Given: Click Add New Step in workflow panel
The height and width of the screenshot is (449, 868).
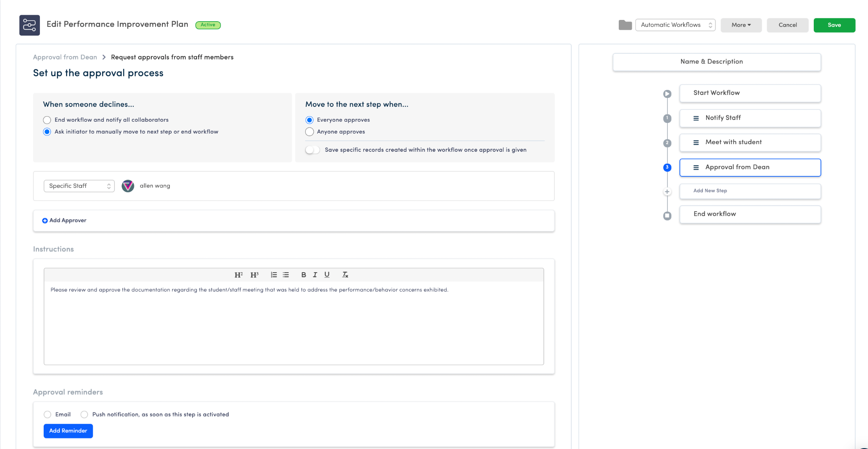Looking at the screenshot, I should tap(750, 191).
